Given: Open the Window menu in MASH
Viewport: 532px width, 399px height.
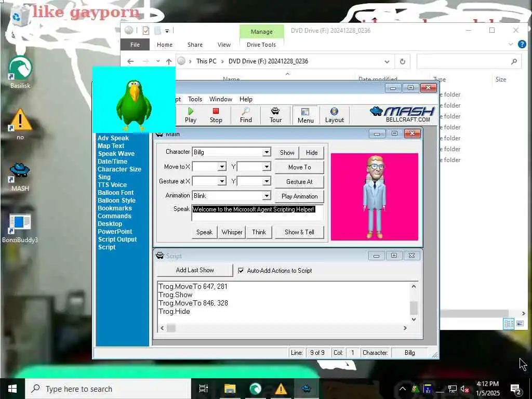Looking at the screenshot, I should pyautogui.click(x=220, y=99).
